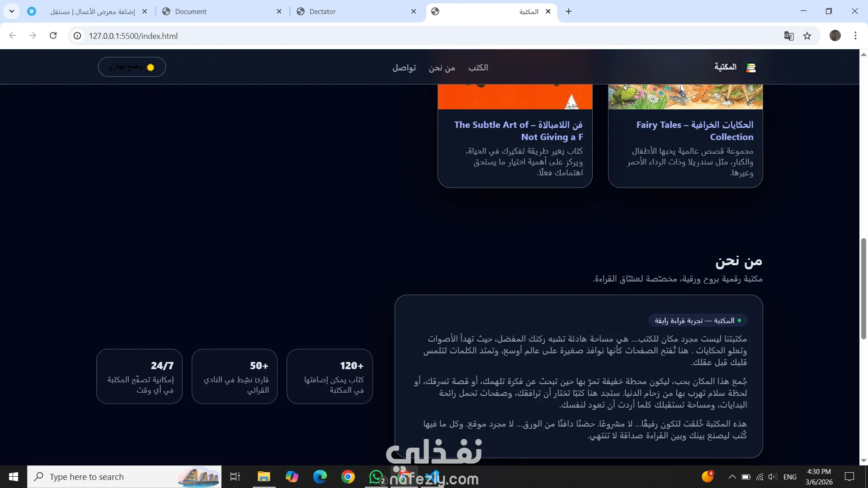Switch to the إضافة معرض الأعمال مستقل tab
This screenshot has height=488, width=868.
[x=88, y=11]
